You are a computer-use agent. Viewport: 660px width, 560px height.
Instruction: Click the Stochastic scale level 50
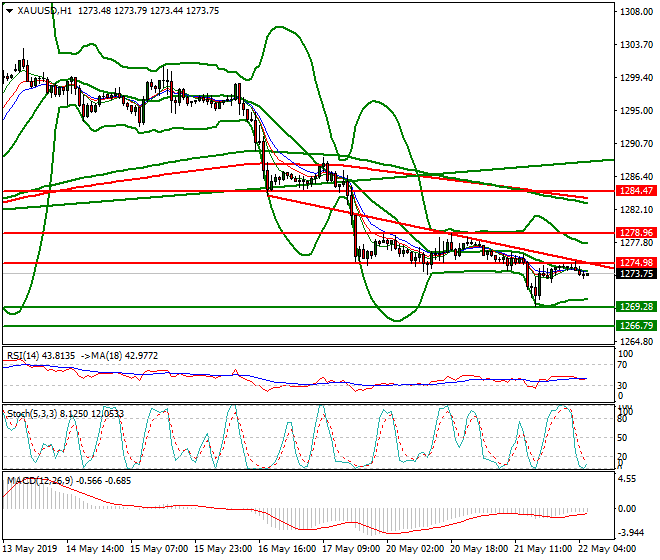coord(622,438)
